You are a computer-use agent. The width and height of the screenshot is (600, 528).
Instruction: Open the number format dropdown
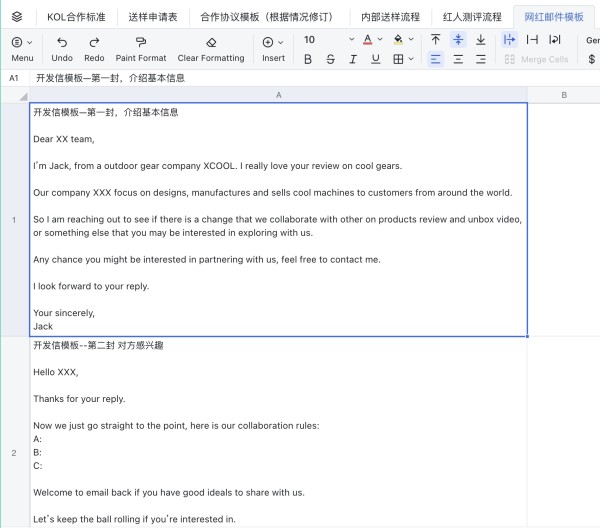pyautogui.click(x=593, y=40)
